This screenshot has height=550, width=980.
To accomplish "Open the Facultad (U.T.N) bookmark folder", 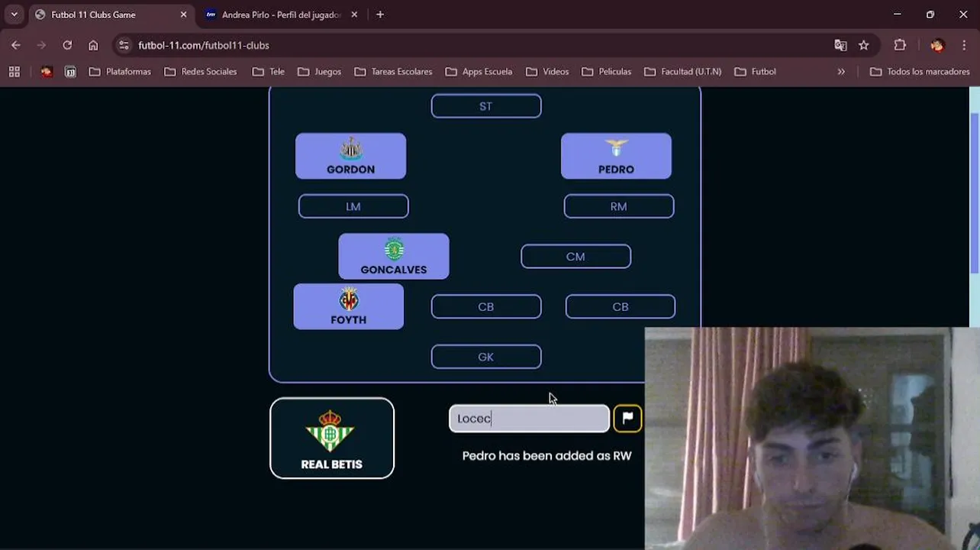I will click(x=683, y=72).
